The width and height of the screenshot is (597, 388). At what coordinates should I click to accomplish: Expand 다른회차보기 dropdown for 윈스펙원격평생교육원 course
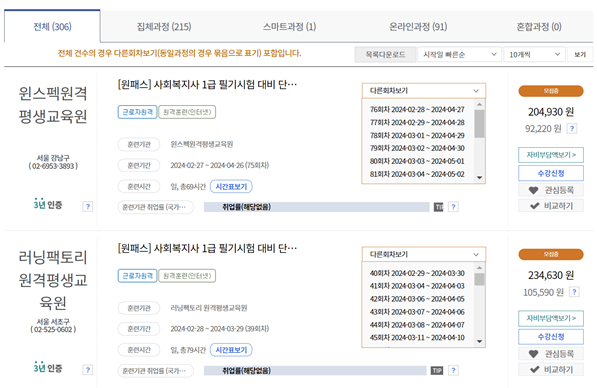(424, 91)
